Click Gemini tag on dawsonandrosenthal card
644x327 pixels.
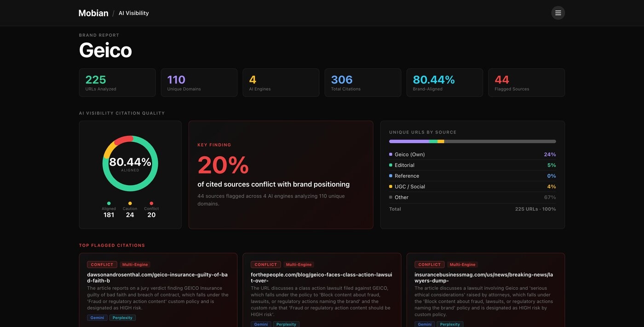[97, 318]
